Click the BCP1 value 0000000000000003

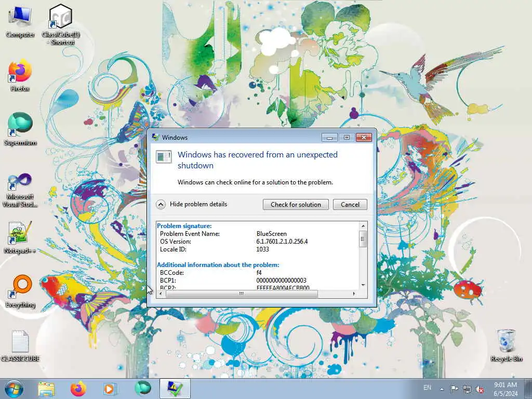(x=281, y=281)
